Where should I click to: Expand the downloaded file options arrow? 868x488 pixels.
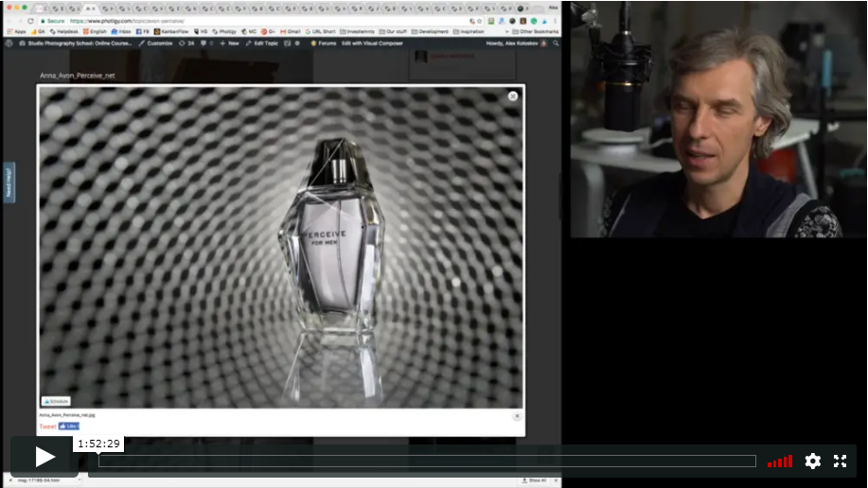[80, 480]
